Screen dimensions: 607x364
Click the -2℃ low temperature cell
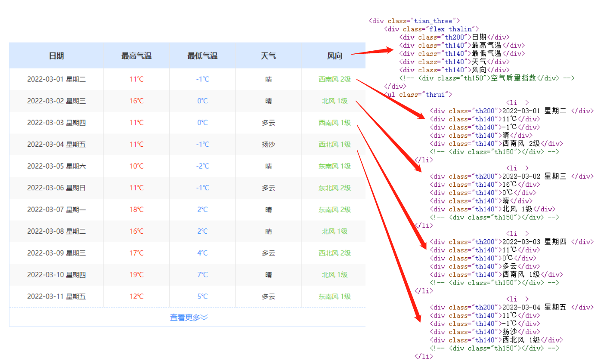202,166
